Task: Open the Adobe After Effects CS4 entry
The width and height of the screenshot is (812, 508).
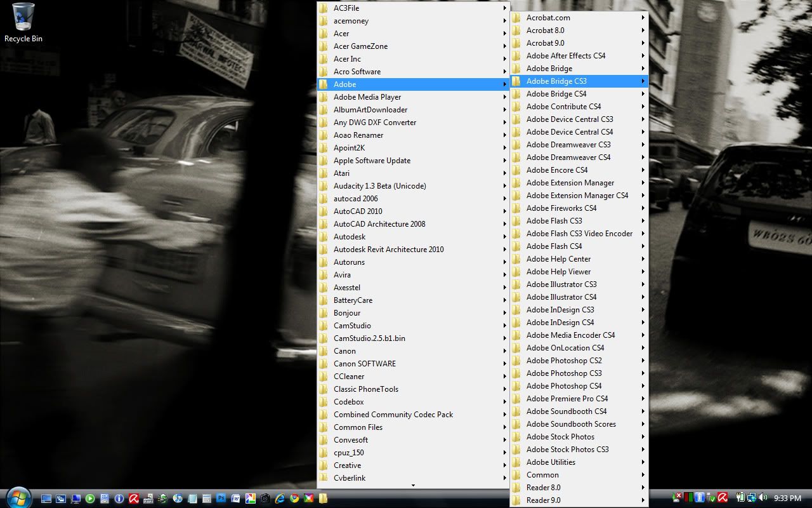Action: 579,56
